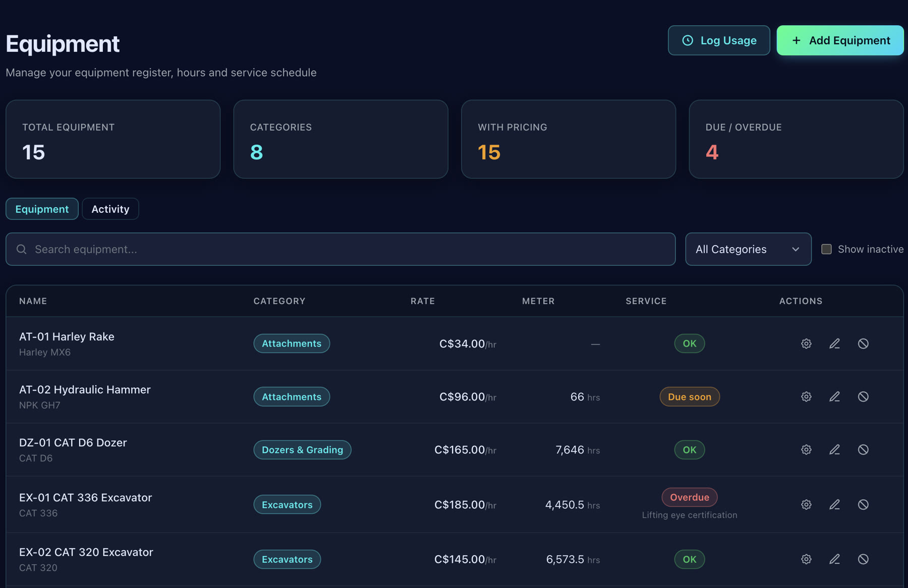Click the CATEGORY column header

(x=279, y=301)
